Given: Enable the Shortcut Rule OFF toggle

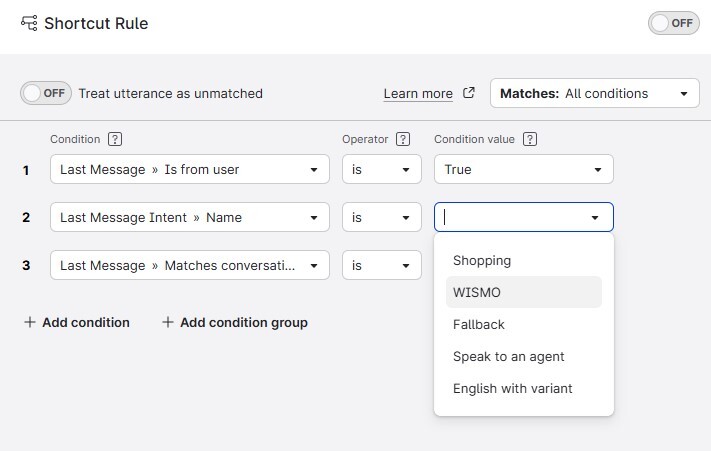Looking at the screenshot, I should tap(673, 23).
